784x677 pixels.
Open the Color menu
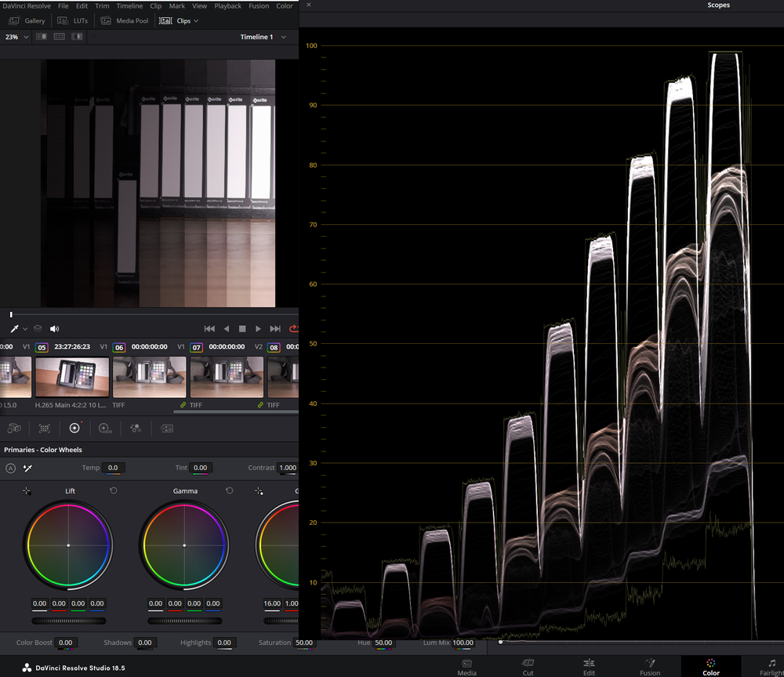284,5
